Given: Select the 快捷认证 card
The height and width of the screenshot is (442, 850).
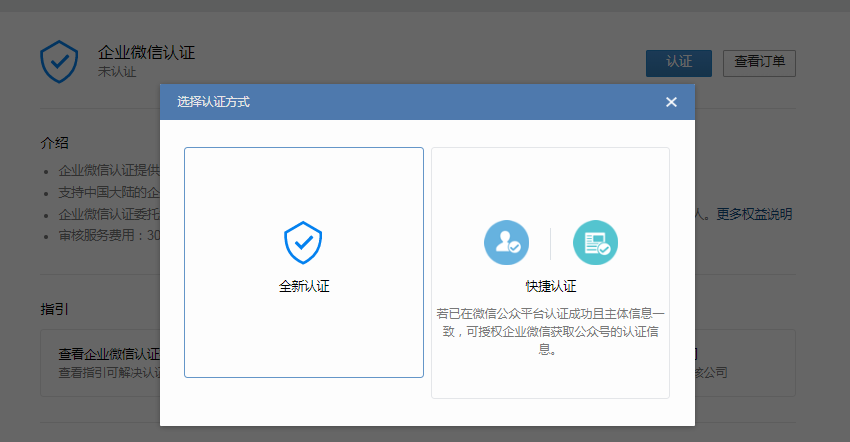Looking at the screenshot, I should pyautogui.click(x=550, y=273).
